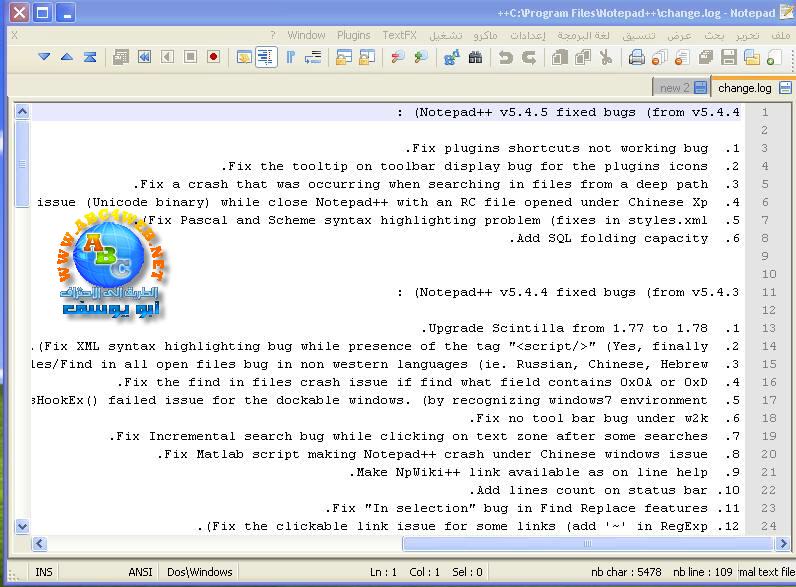Click the Save Recorded Macro icon
Screen dimensions: 796x587
(121, 57)
